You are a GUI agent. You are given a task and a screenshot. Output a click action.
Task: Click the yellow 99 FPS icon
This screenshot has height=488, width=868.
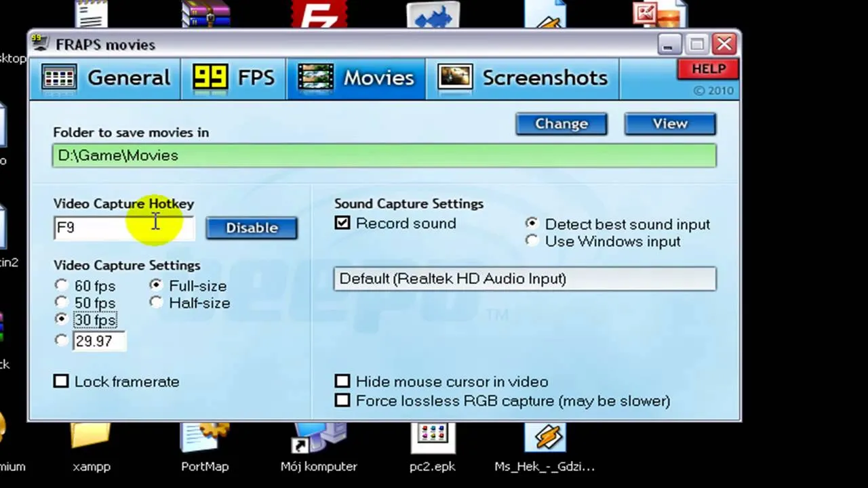(210, 78)
